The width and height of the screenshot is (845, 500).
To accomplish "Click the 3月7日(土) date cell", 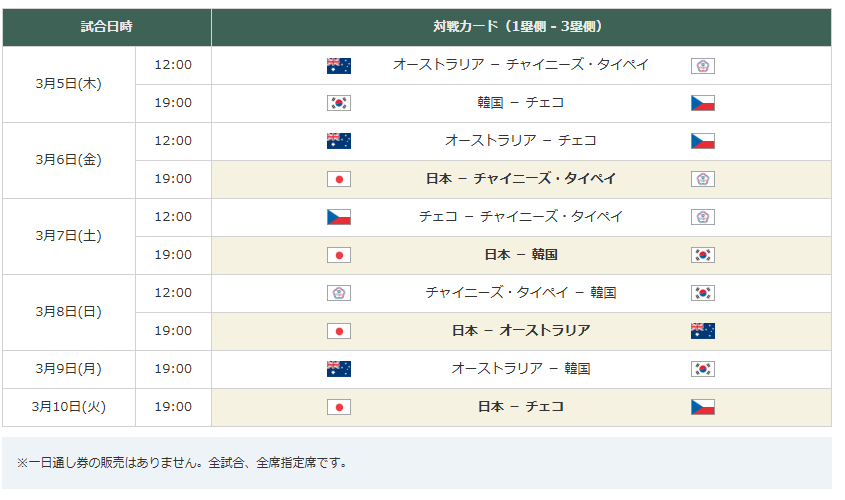I will pyautogui.click(x=68, y=236).
